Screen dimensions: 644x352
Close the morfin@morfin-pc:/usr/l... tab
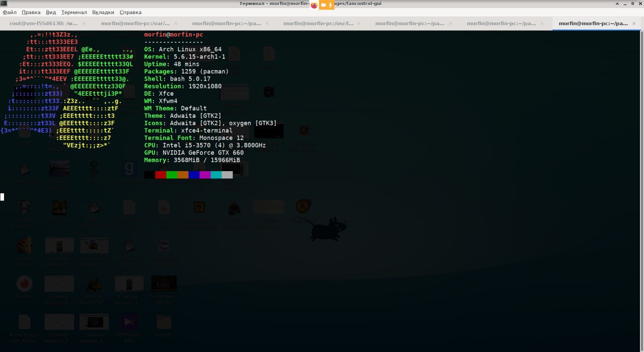(x=359, y=23)
